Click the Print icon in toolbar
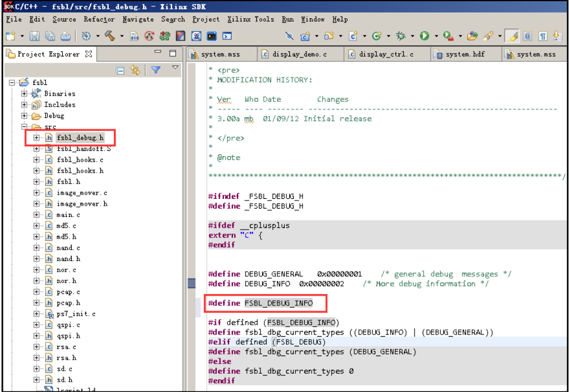 [x=66, y=36]
